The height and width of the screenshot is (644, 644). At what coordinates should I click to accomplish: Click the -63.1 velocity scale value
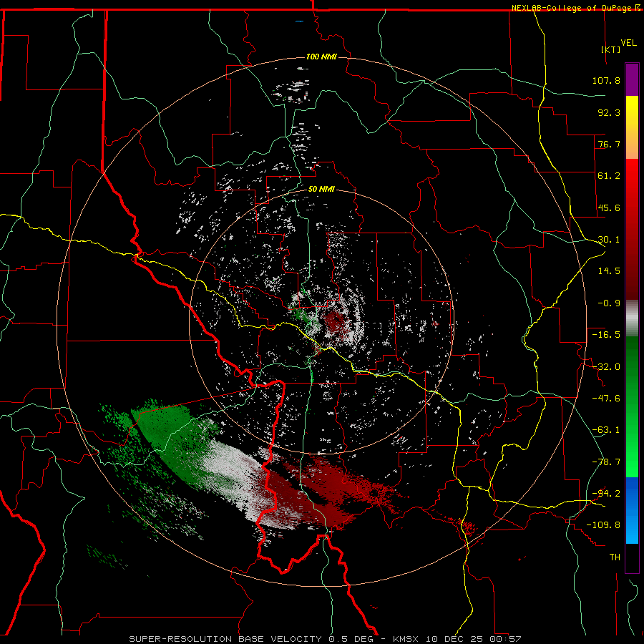click(606, 430)
